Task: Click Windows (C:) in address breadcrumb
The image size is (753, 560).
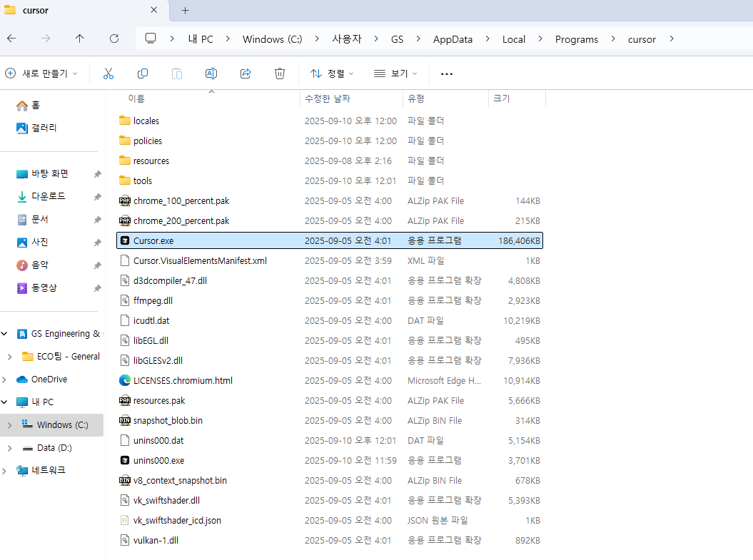Action: coord(272,39)
